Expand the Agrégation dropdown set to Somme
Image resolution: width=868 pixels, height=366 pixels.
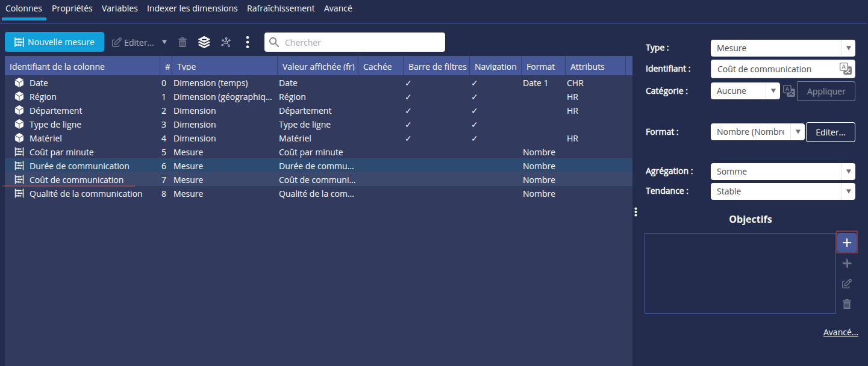[782, 172]
